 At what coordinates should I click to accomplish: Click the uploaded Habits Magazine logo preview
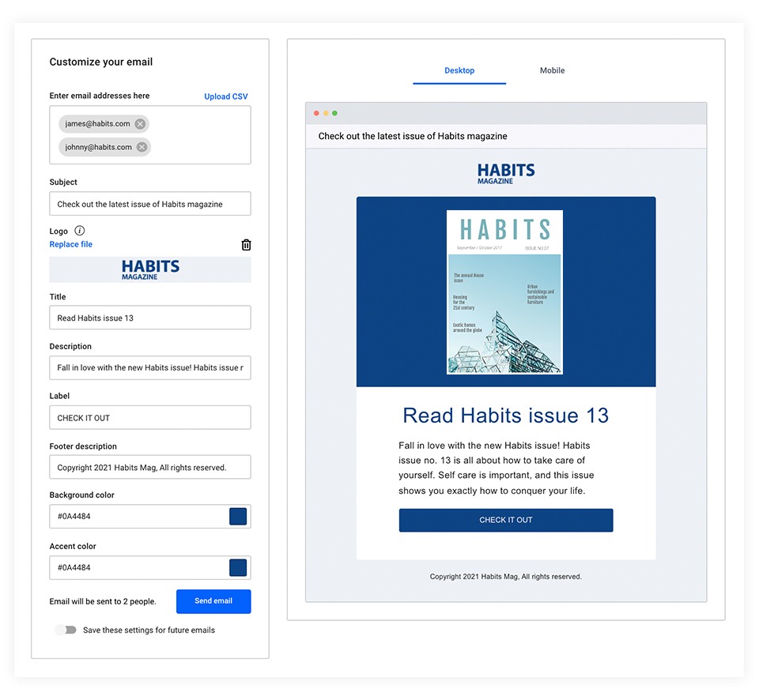[150, 269]
